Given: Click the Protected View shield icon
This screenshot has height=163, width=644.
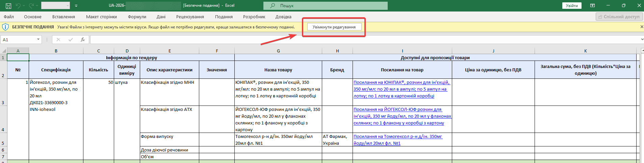Looking at the screenshot, I should 5,27.
